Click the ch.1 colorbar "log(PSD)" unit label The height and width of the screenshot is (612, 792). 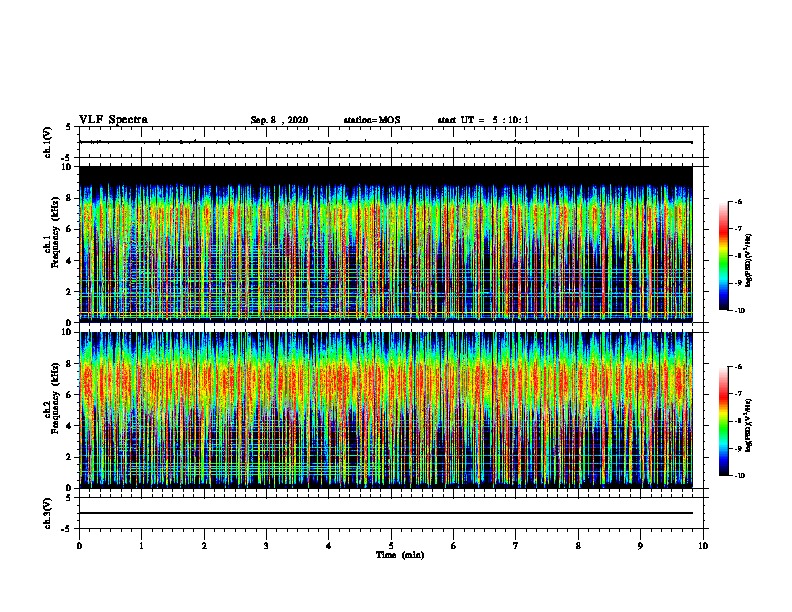748,261
